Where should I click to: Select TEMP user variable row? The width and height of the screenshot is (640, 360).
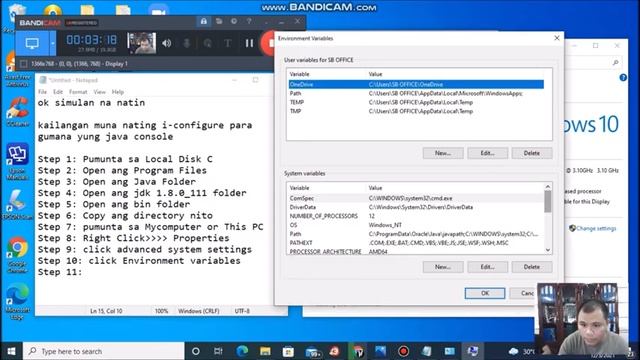416,102
